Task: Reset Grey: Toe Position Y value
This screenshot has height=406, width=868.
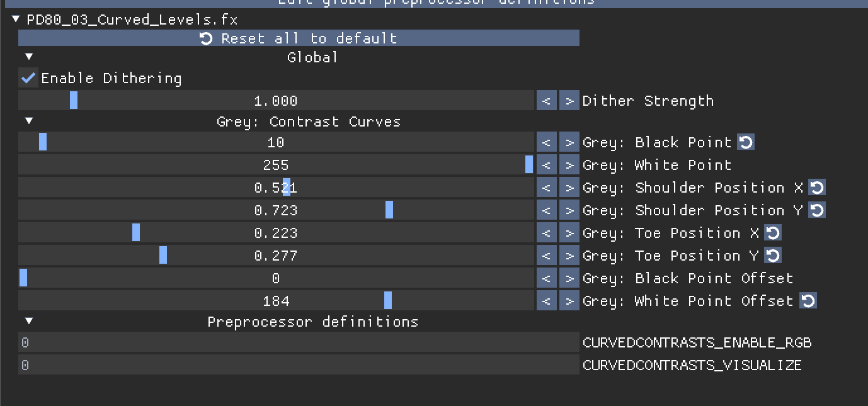Action: pos(773,256)
